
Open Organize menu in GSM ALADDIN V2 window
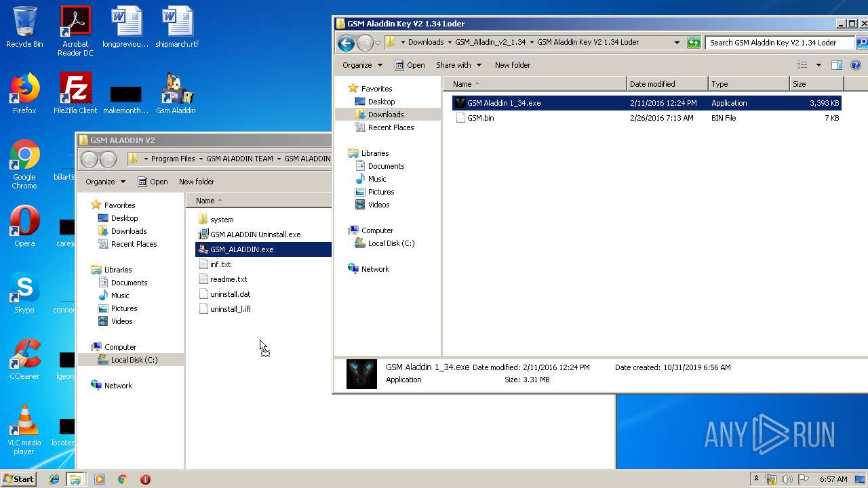pyautogui.click(x=105, y=182)
